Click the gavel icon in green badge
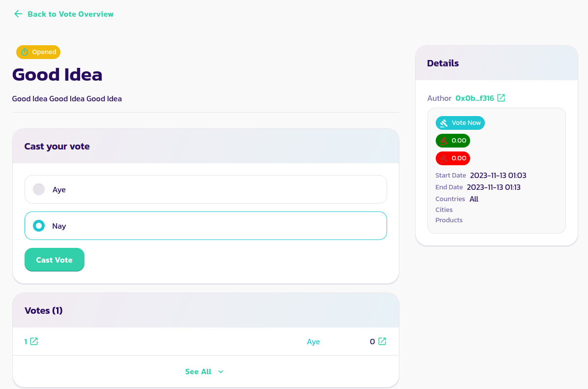588x389 pixels. (444, 141)
